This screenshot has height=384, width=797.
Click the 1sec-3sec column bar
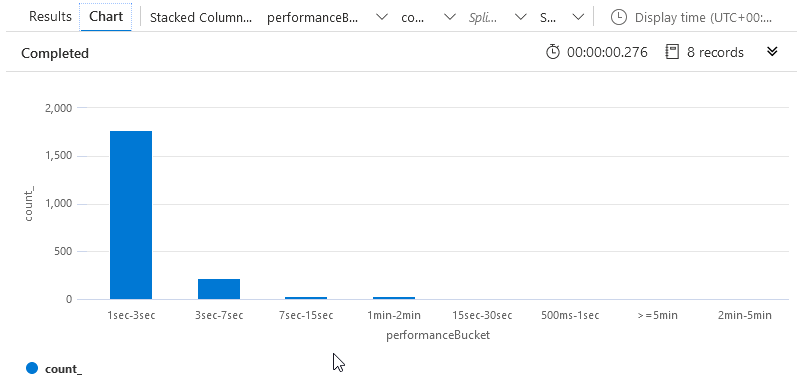(131, 215)
